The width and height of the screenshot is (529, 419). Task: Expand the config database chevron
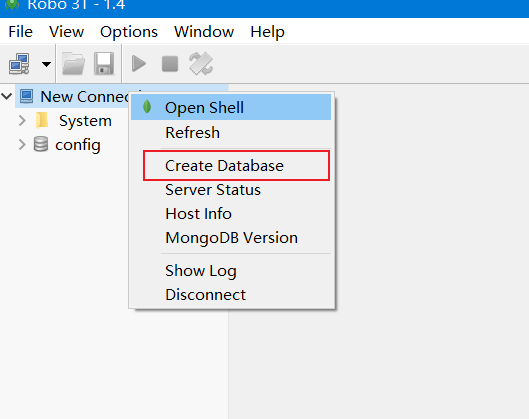(x=22, y=144)
